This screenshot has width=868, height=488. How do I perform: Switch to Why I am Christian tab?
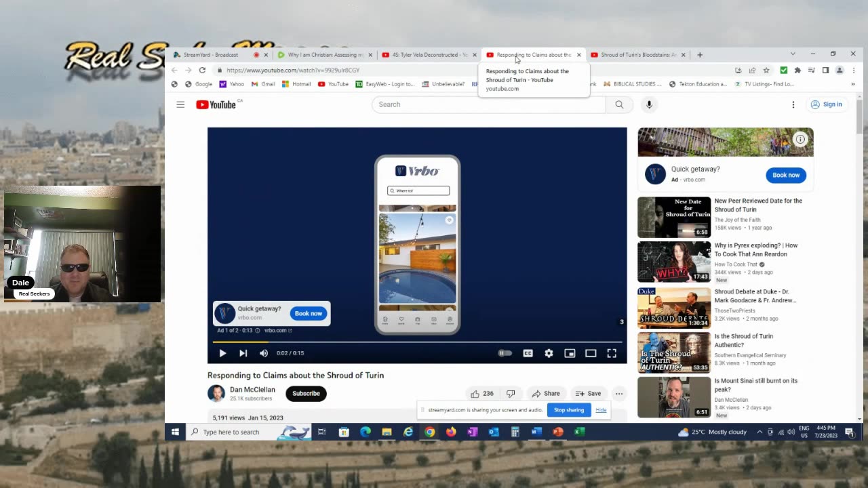click(324, 55)
